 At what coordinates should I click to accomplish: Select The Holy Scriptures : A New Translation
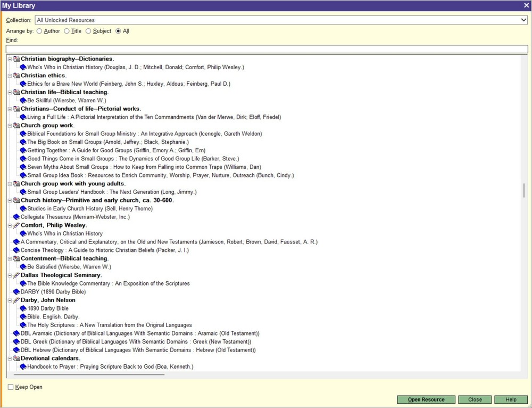(x=110, y=325)
